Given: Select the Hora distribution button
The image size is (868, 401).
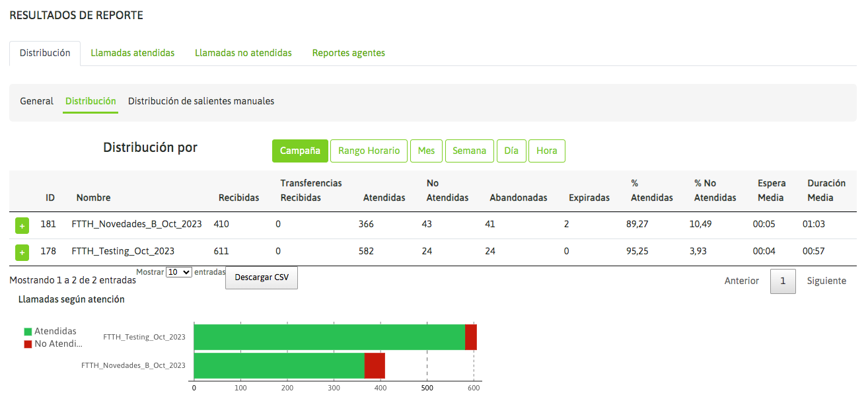Looking at the screenshot, I should (x=546, y=151).
